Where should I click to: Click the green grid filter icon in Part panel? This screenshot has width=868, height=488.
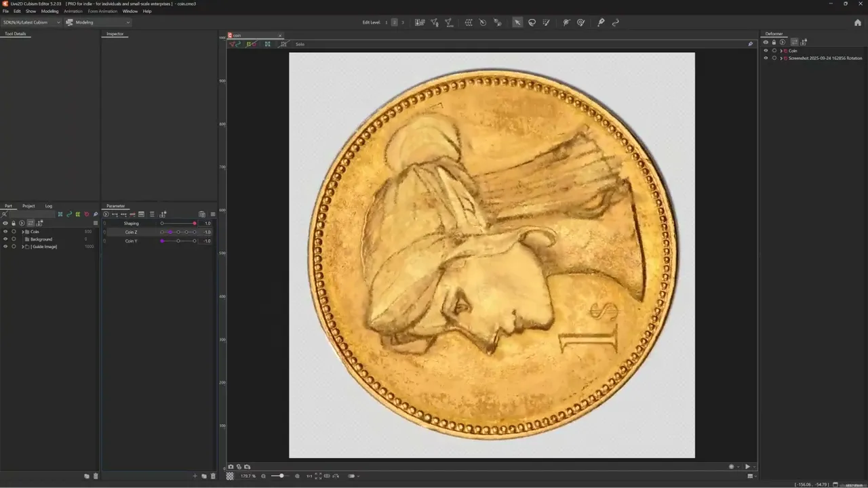[x=77, y=214]
